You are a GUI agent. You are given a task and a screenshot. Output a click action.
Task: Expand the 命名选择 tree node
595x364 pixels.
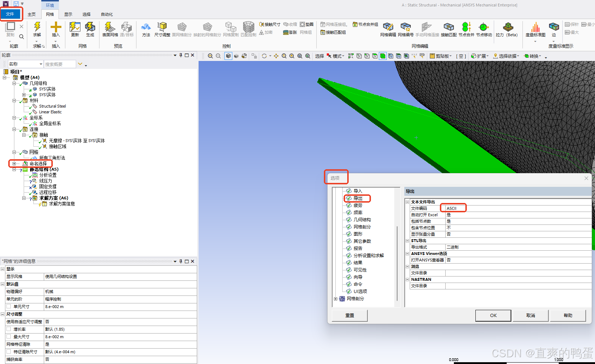[x=14, y=164]
